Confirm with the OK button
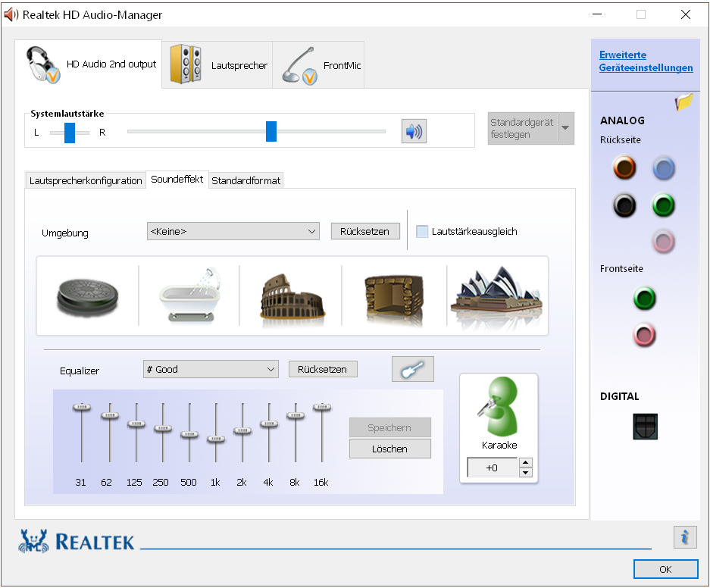The height and width of the screenshot is (588, 710). pos(665,569)
